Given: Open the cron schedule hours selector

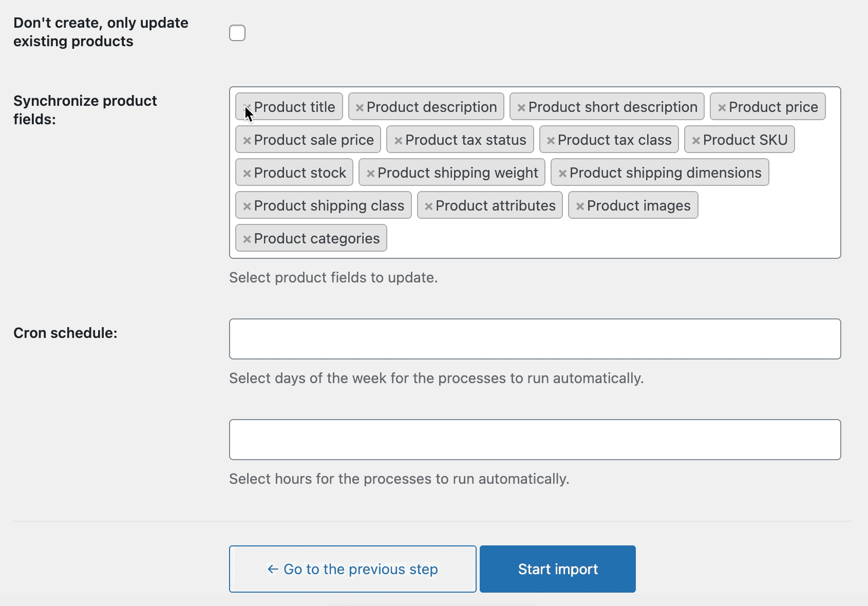Looking at the screenshot, I should click(535, 440).
